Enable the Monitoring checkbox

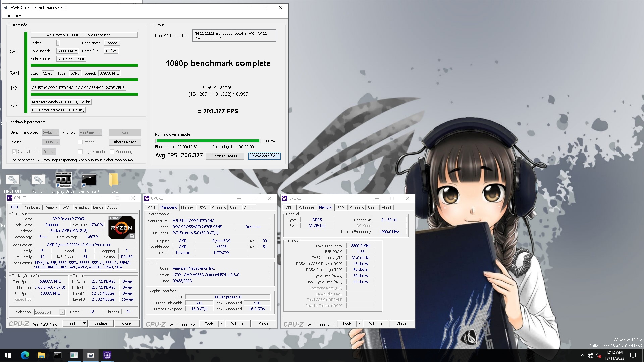coord(112,152)
